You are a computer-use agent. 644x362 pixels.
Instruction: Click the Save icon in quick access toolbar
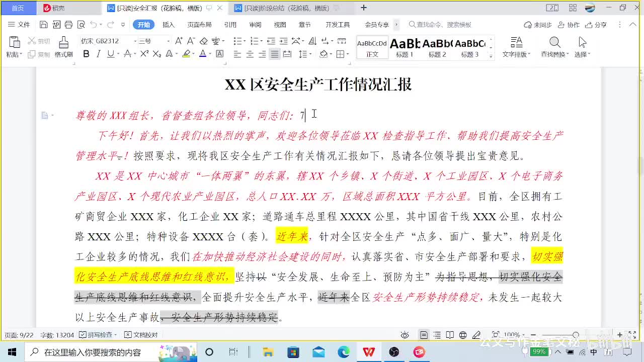43,25
